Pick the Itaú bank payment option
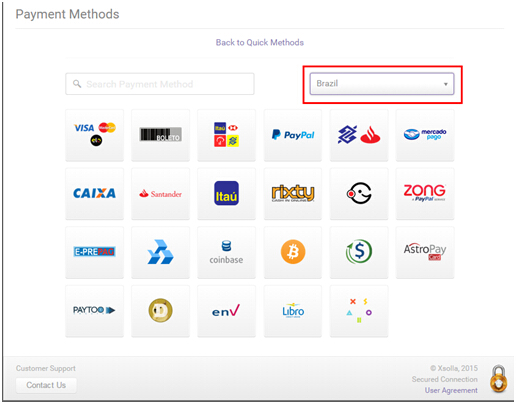Viewport: 516px width, 404px height. tap(226, 194)
